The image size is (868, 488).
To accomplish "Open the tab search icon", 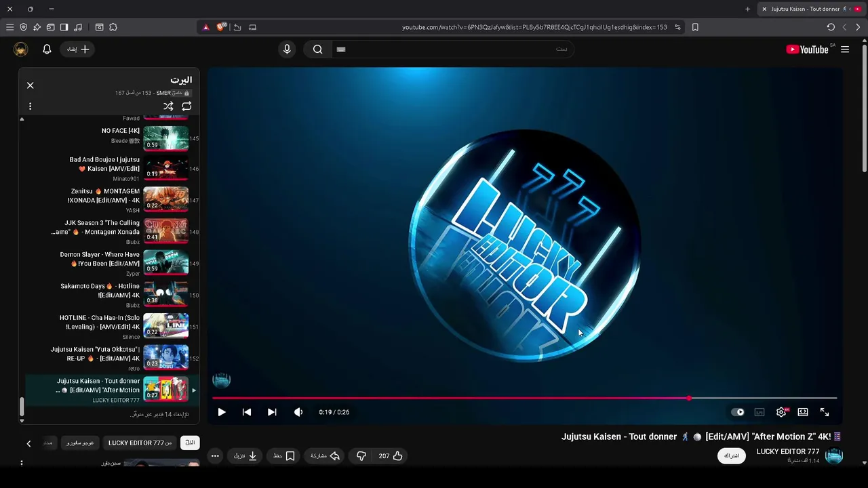I will point(99,27).
